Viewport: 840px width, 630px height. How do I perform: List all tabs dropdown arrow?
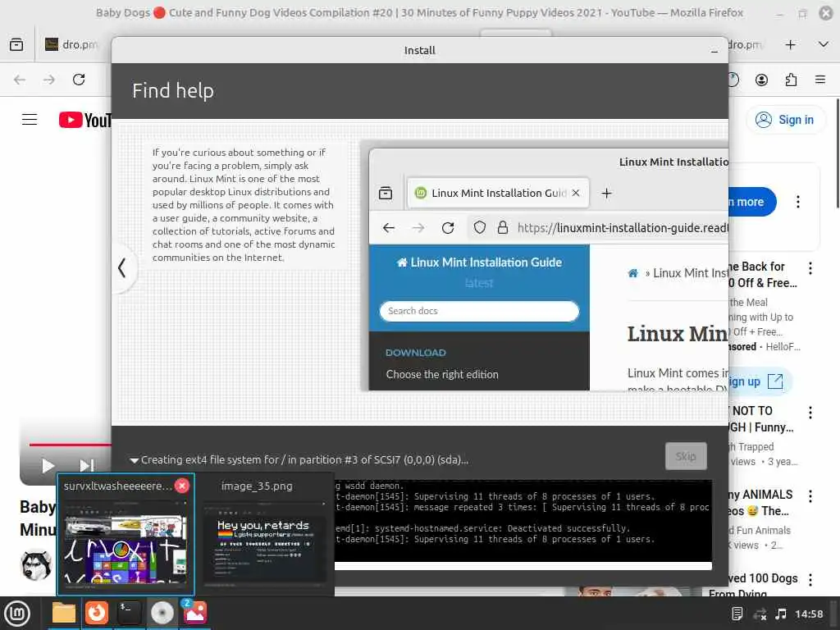point(824,45)
